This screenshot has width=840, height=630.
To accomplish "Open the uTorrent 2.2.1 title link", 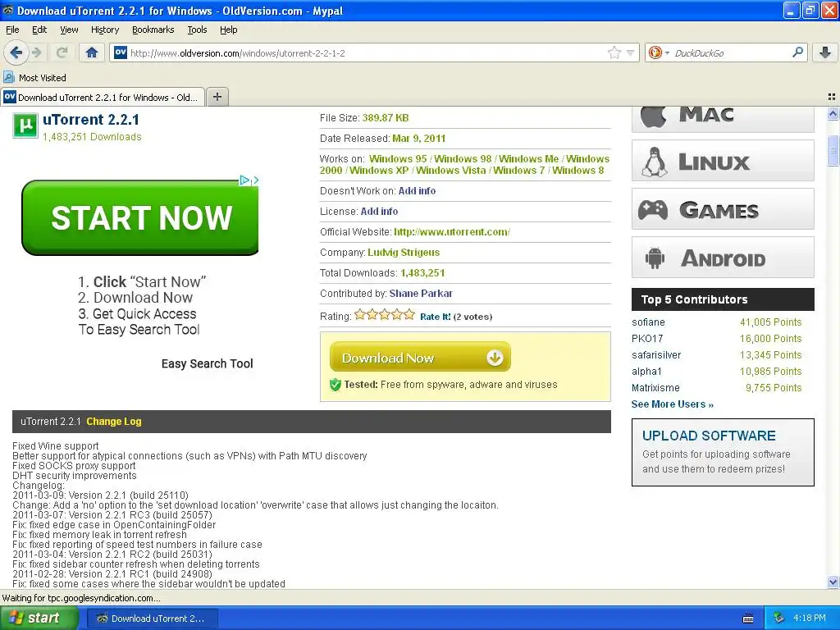I will coord(90,120).
